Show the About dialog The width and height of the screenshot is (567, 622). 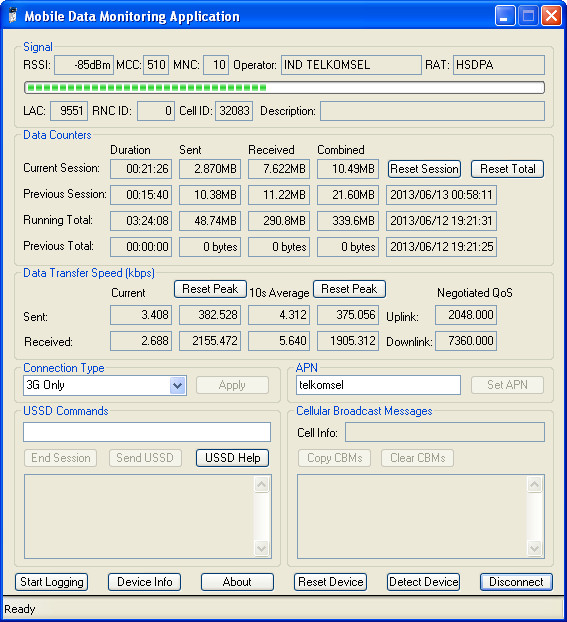[x=237, y=582]
